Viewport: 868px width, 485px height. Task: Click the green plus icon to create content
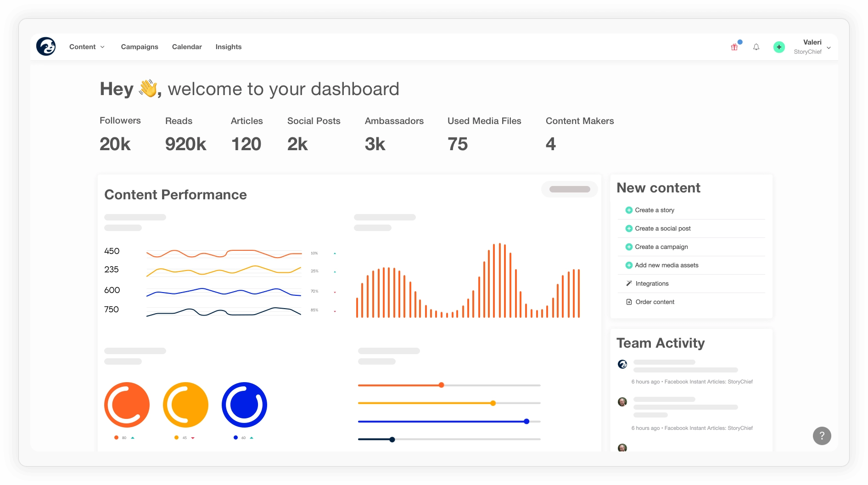778,47
